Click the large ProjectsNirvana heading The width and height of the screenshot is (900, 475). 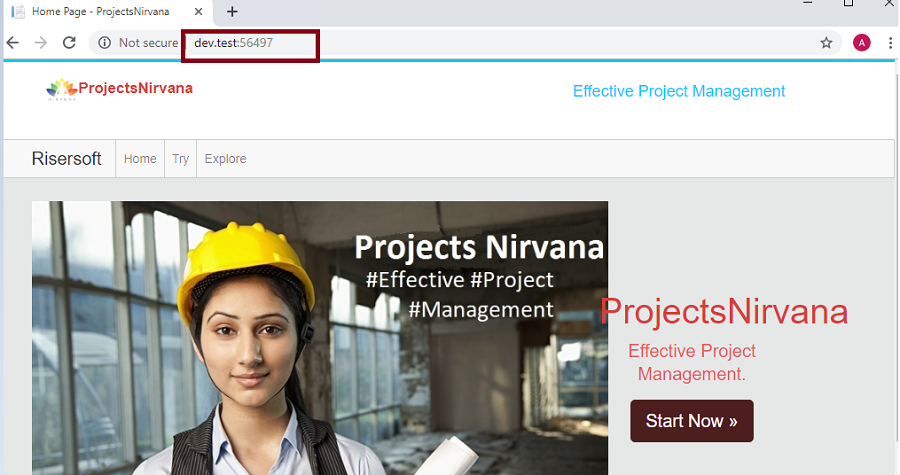[x=724, y=312]
